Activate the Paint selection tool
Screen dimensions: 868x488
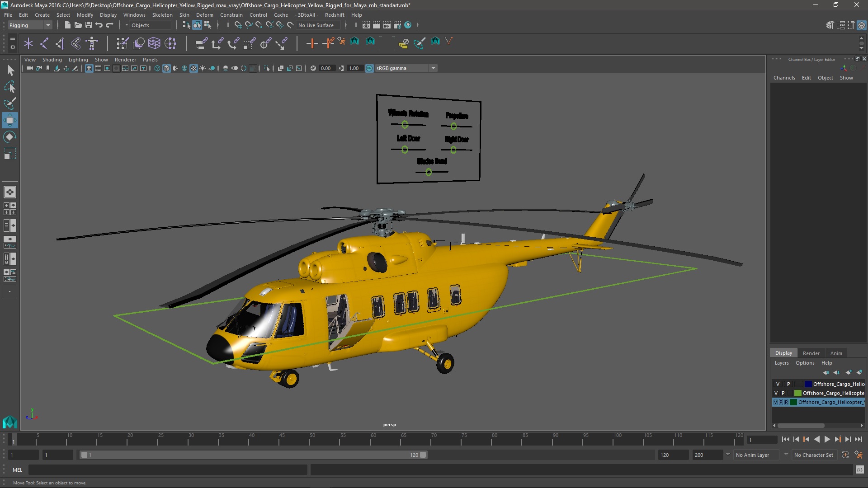[10, 103]
